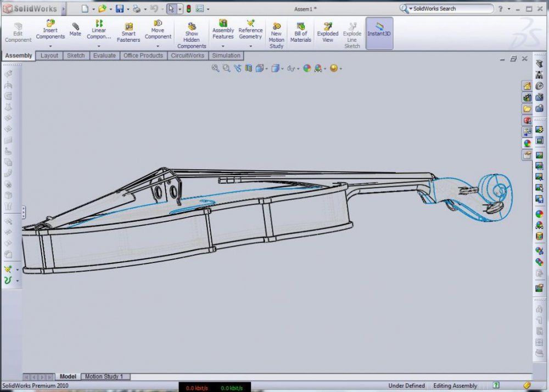Switch to the Evaluate tab
This screenshot has width=549, height=392.
click(x=104, y=55)
